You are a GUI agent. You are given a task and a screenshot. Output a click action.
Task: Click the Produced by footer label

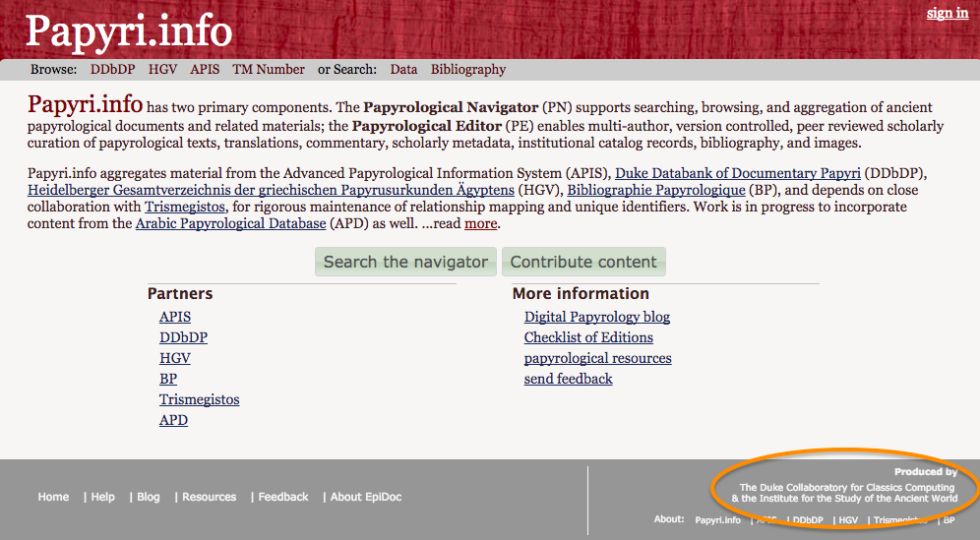point(926,472)
